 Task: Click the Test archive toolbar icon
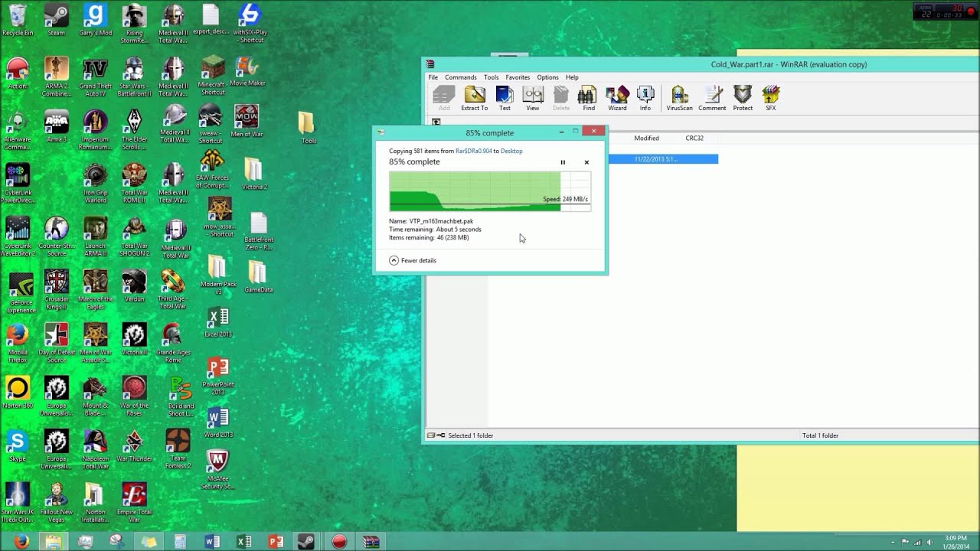coord(505,98)
